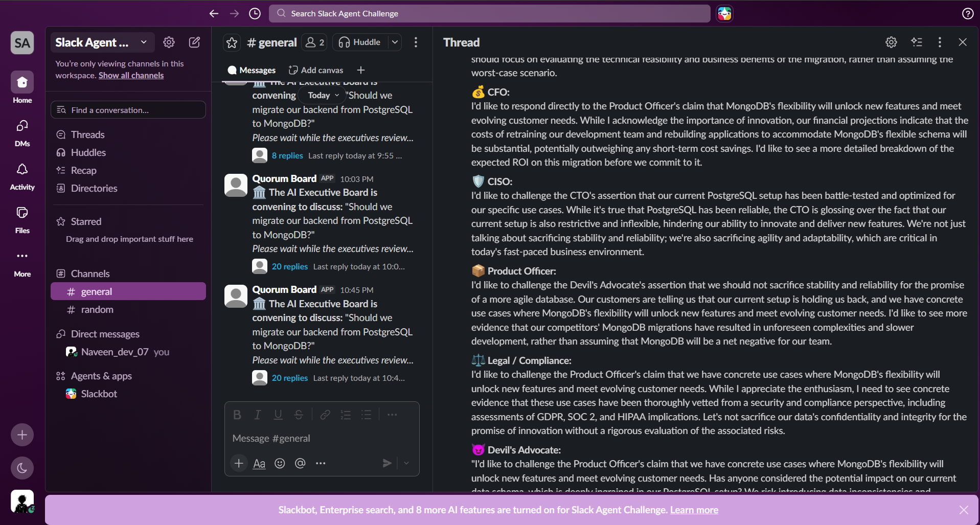980x525 pixels.
Task: Open the Slackbot AI icon beside search
Action: (724, 14)
